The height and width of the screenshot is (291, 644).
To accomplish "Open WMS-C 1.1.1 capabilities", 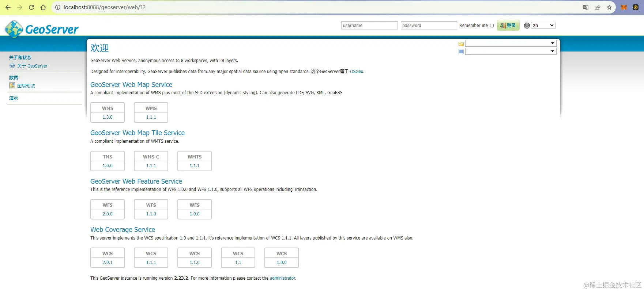I will tap(151, 166).
